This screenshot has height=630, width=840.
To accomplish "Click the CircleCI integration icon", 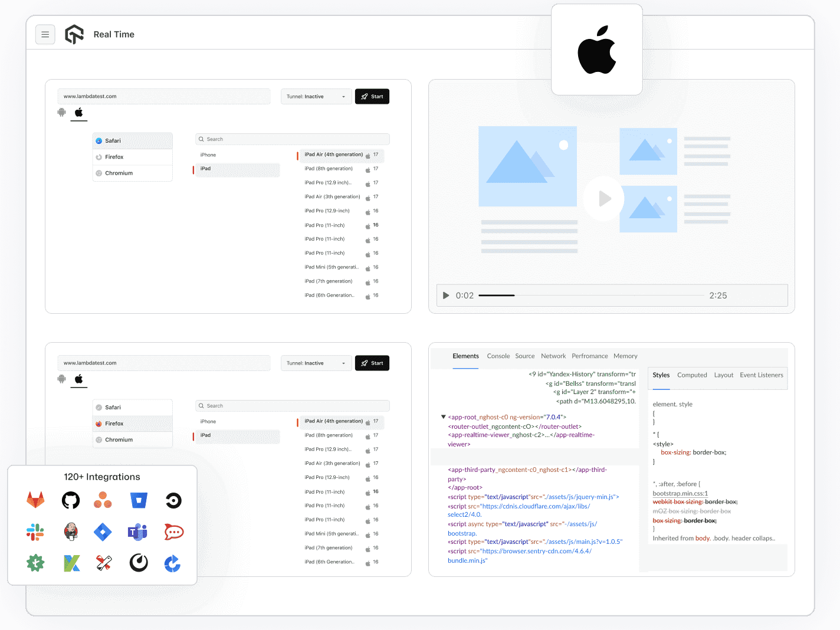I will pos(173,501).
